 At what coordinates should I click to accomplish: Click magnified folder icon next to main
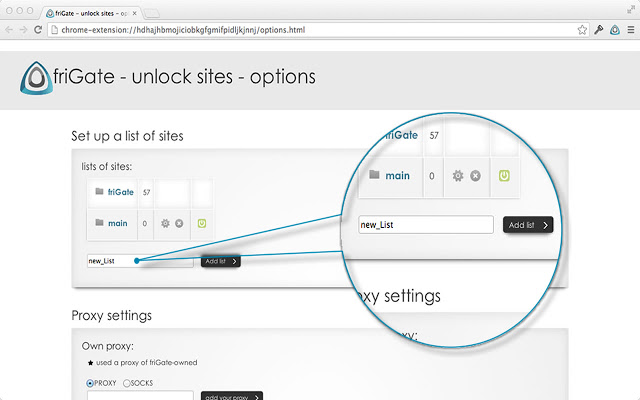374,175
